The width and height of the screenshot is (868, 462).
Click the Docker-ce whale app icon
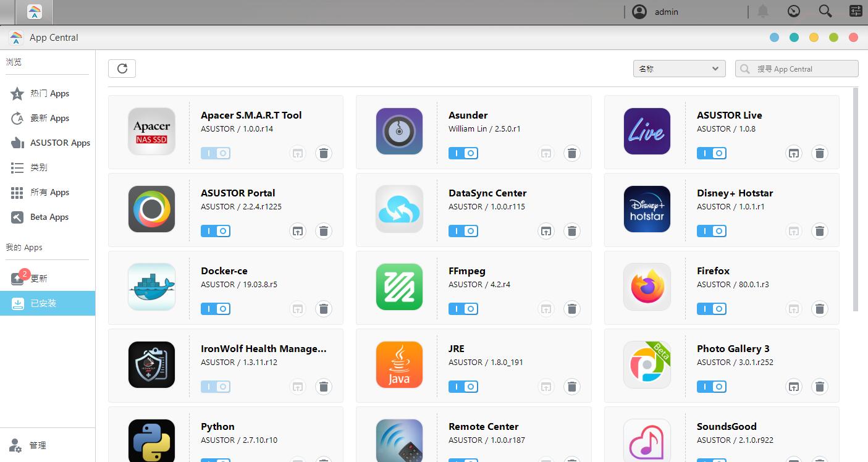(151, 287)
